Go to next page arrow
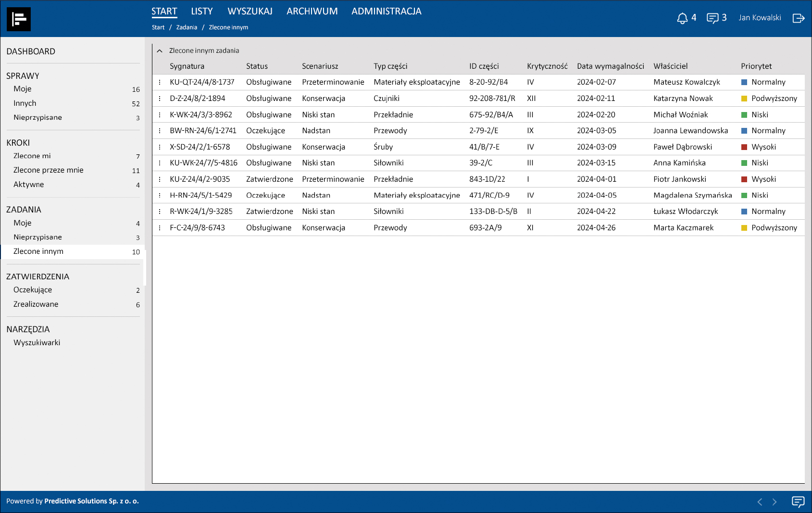Image resolution: width=812 pixels, height=513 pixels. point(774,502)
